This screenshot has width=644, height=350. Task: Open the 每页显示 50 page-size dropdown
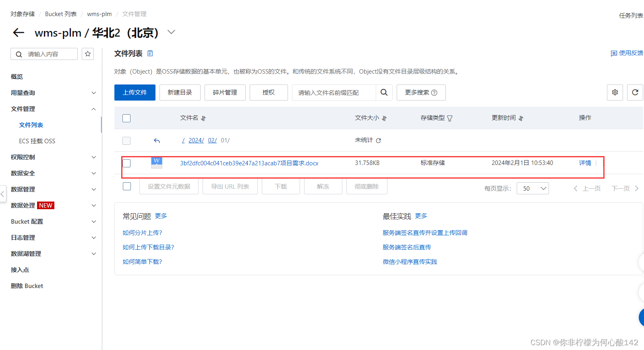point(533,188)
